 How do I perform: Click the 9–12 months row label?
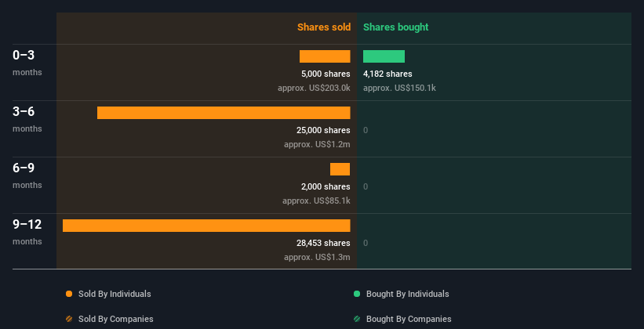coord(27,232)
